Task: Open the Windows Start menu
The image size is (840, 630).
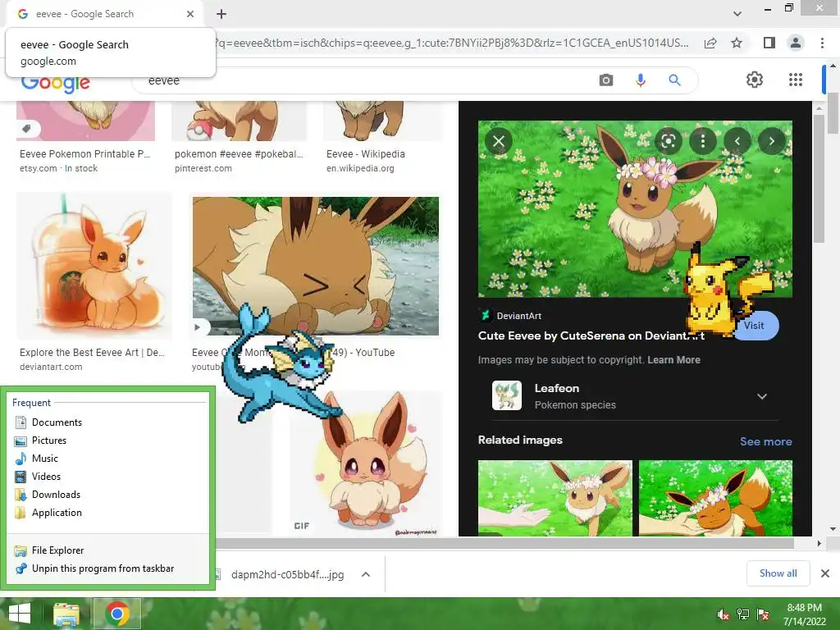Action: click(20, 614)
